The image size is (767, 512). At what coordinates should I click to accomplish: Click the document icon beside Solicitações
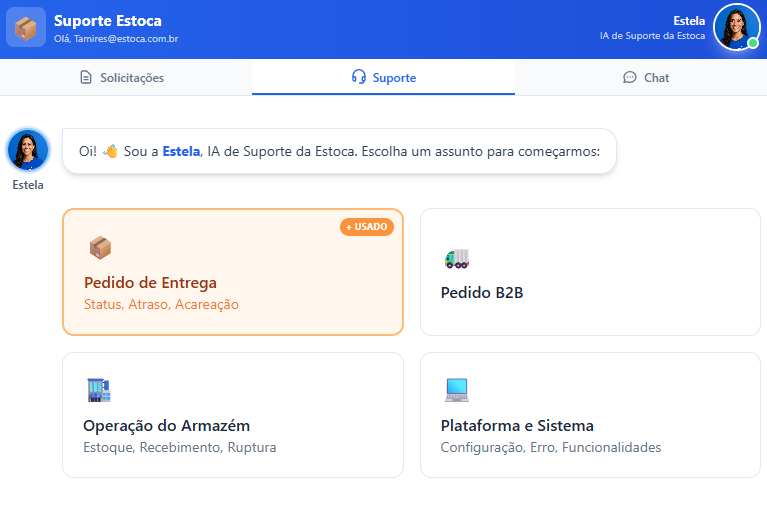tap(86, 78)
